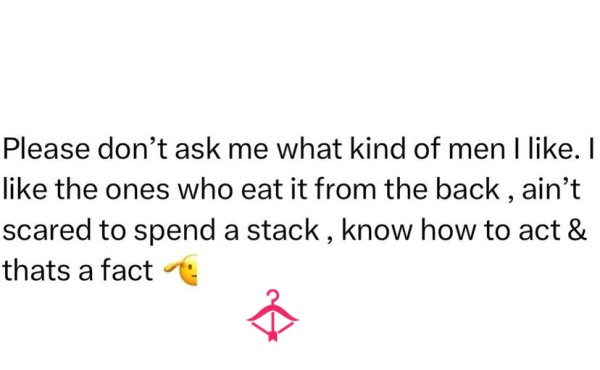Select the word 'ain't' in the text

click(551, 189)
